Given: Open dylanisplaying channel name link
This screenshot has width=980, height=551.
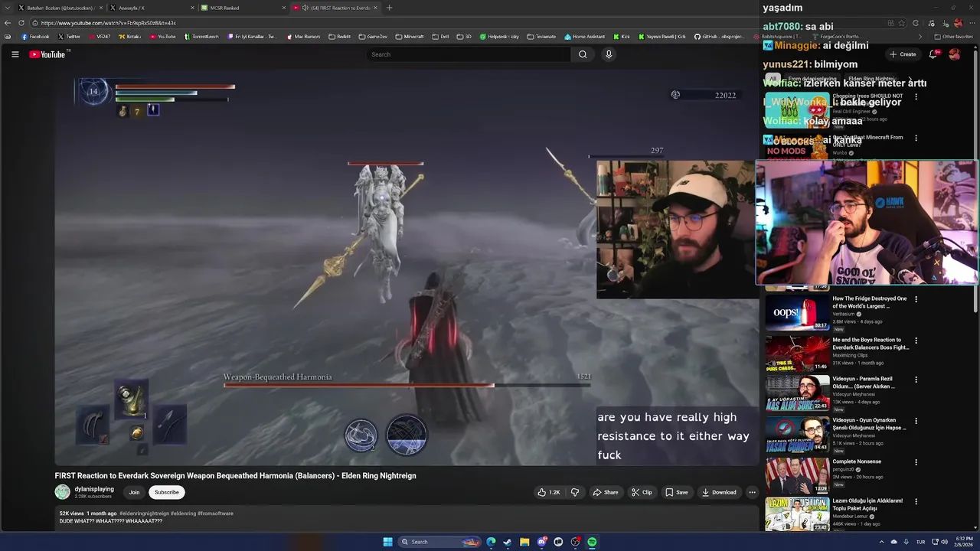Looking at the screenshot, I should [94, 489].
